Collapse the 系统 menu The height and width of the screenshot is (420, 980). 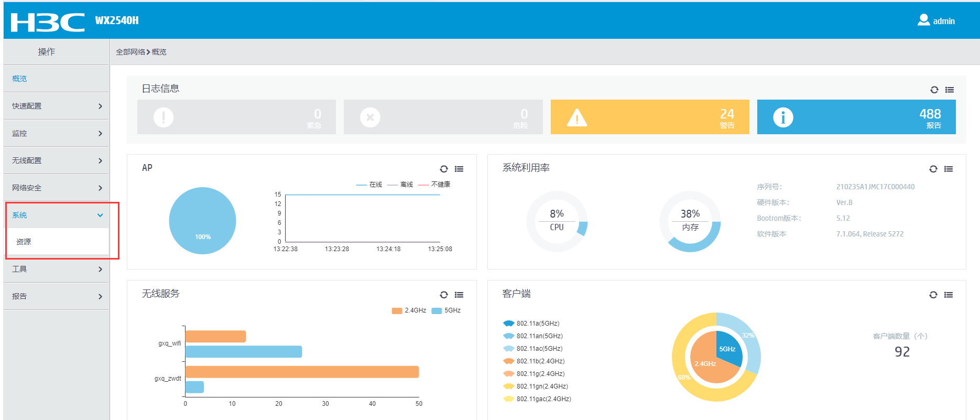56,215
